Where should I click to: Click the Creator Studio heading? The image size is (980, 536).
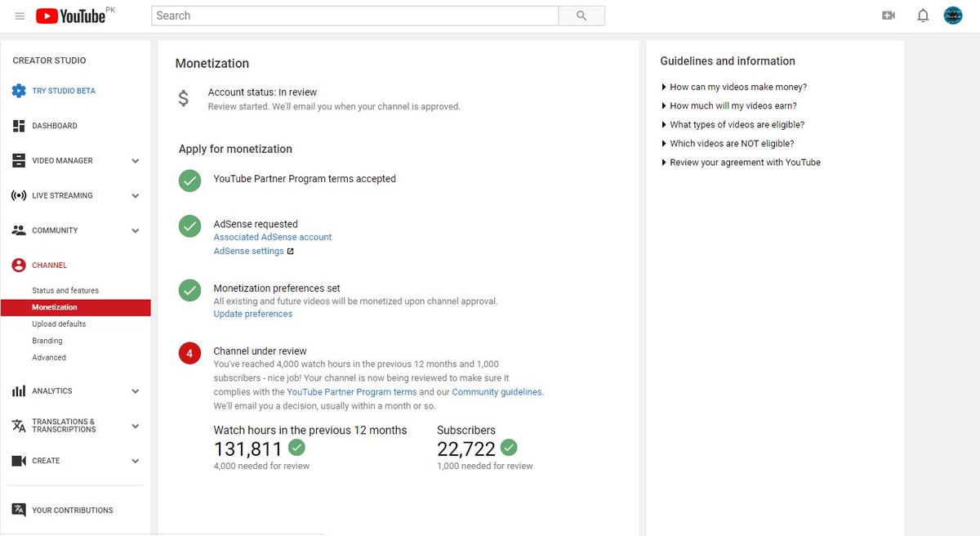click(x=49, y=60)
